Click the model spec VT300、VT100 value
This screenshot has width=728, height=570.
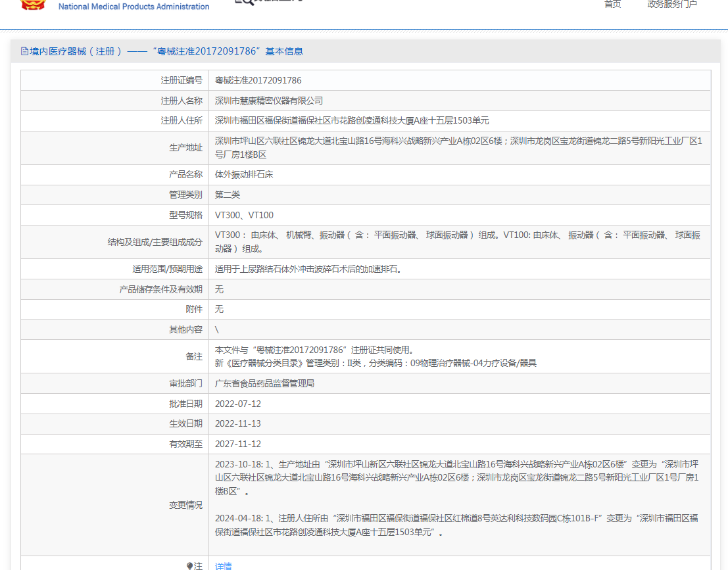tap(244, 215)
